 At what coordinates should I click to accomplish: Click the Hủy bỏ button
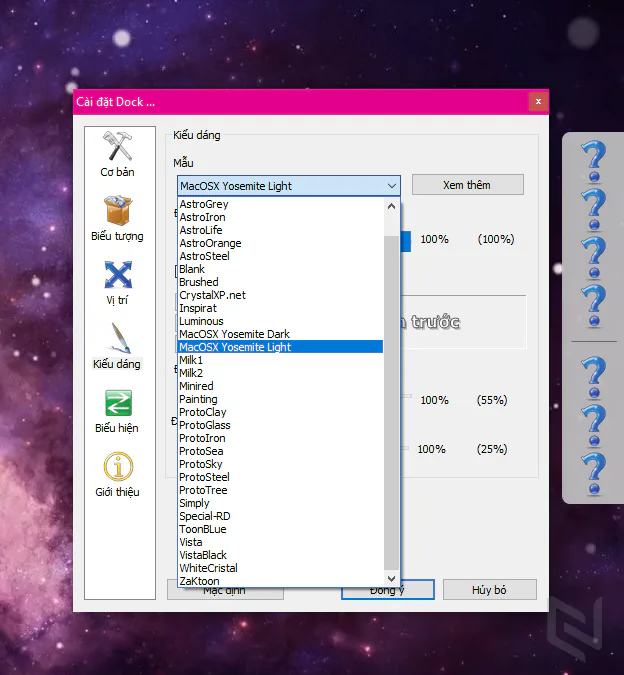[x=490, y=590]
